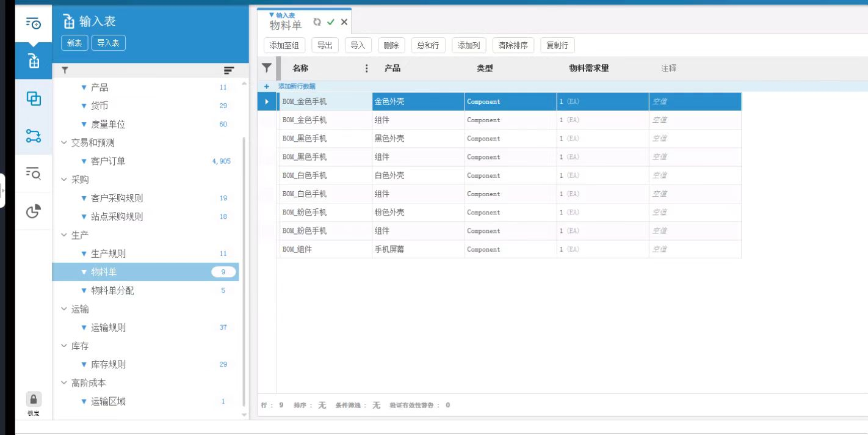Open 客户订单 table in tree

108,161
